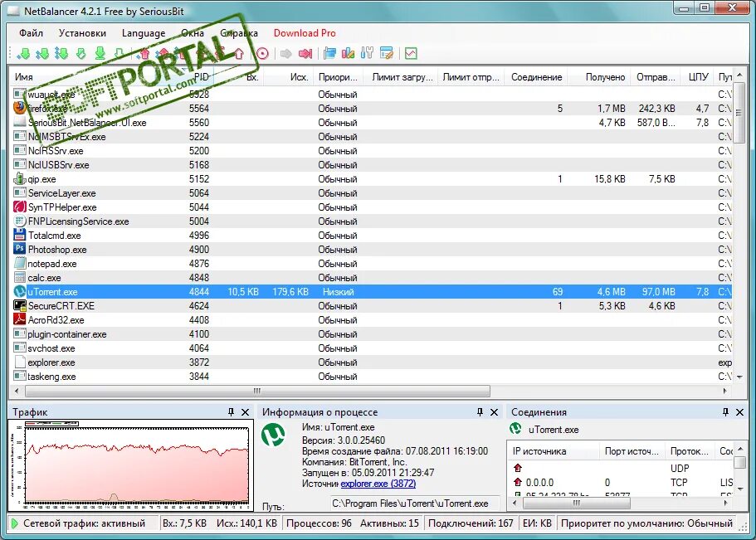Toggle pin on the Соединения panel

tap(725, 411)
